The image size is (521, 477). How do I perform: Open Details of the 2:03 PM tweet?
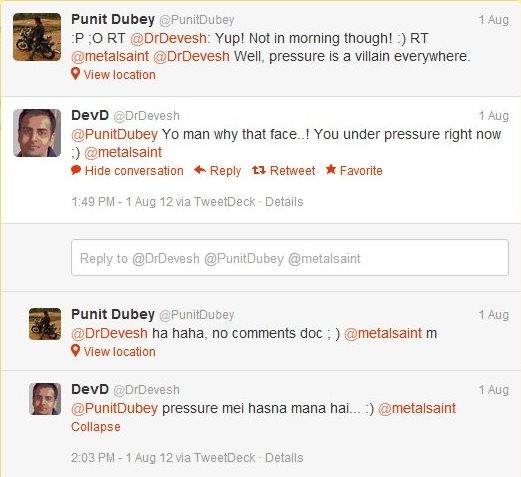284,458
